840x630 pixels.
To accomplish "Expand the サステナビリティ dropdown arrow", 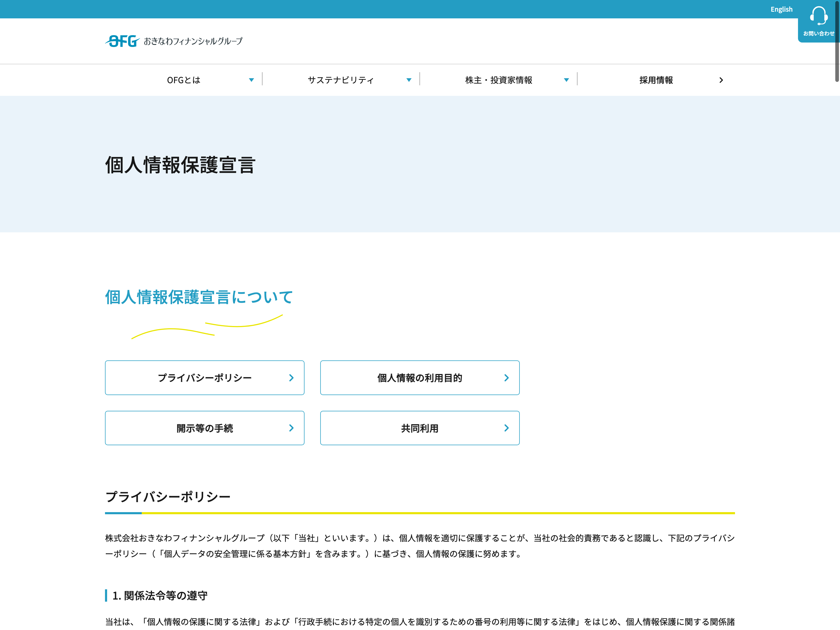I will point(409,80).
